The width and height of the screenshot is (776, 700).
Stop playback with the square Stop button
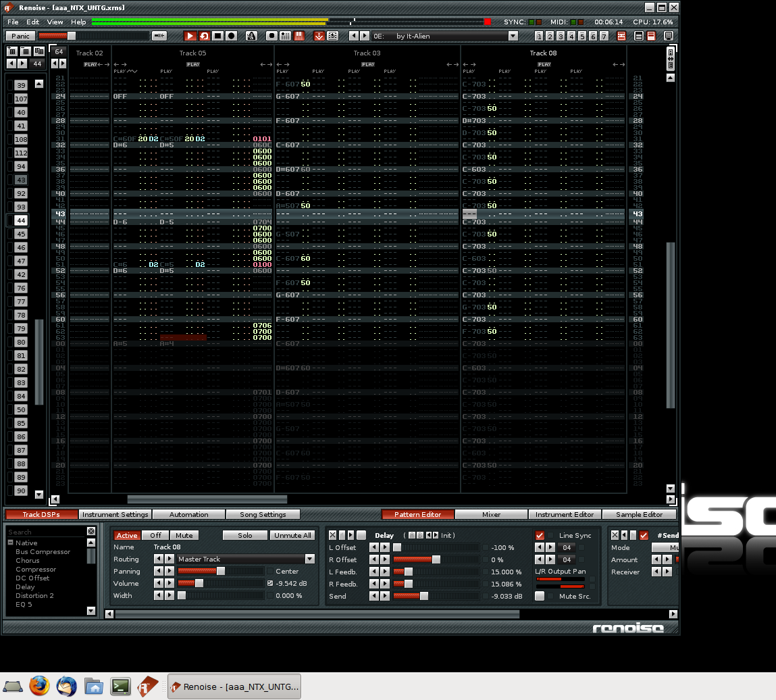point(217,36)
